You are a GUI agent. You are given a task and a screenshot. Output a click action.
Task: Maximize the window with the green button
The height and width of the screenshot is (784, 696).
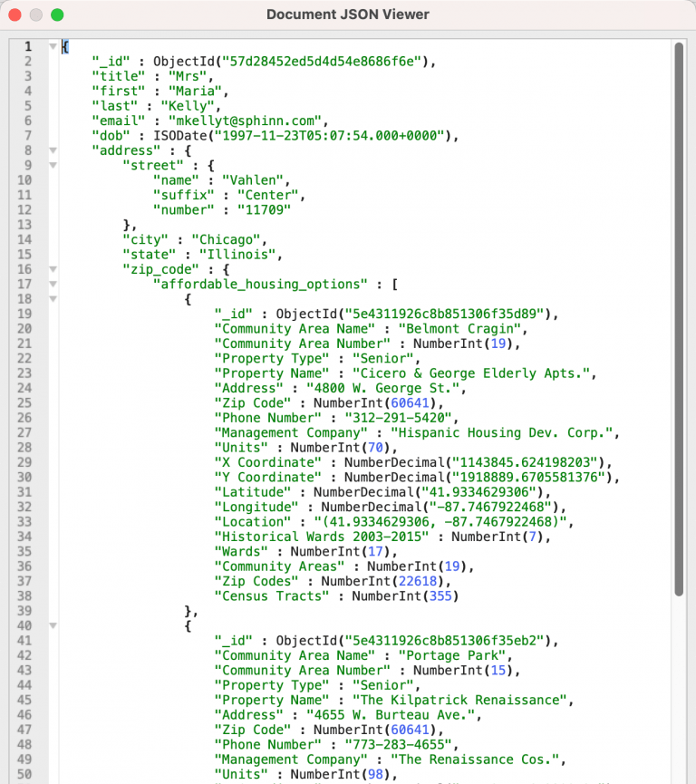tap(57, 15)
